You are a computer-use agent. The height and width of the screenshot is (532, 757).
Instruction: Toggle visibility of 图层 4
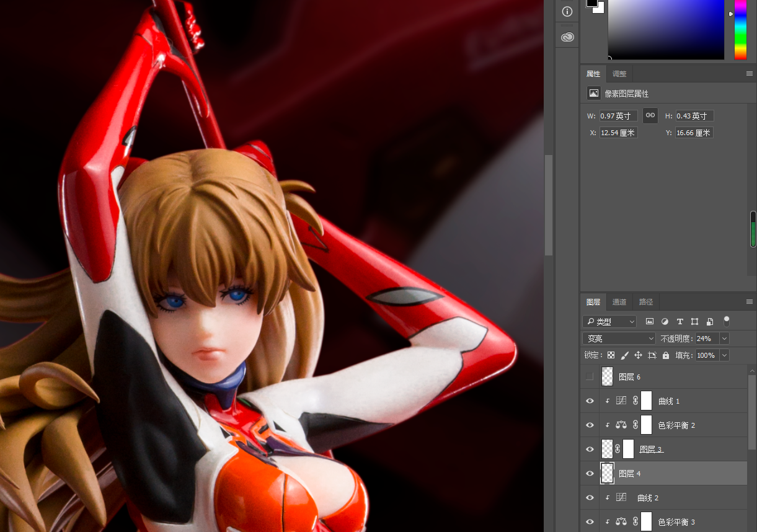590,474
